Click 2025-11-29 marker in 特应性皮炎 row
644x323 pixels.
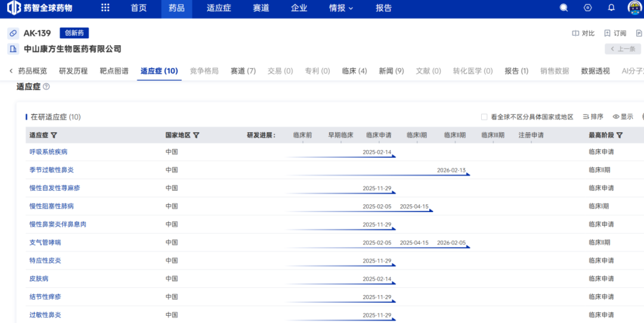(377, 260)
